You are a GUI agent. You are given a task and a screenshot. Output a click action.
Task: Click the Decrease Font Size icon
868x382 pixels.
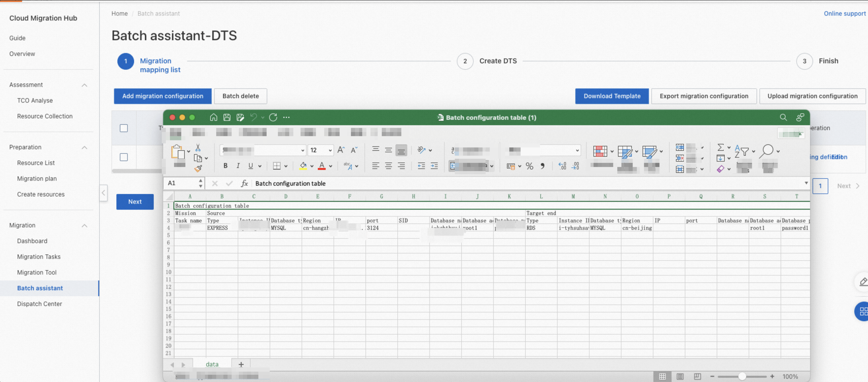354,150
